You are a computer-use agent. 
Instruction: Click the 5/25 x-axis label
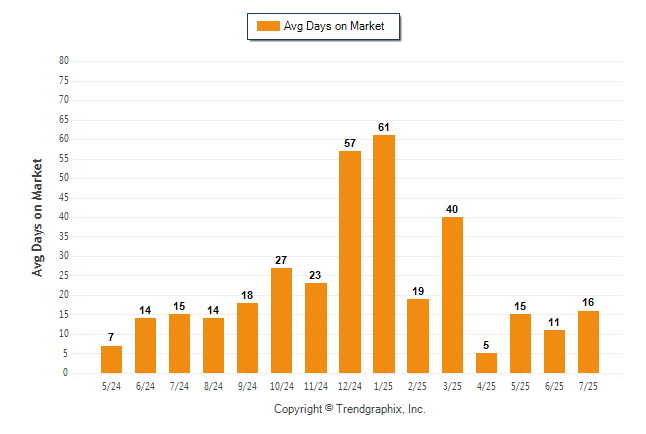(520, 386)
